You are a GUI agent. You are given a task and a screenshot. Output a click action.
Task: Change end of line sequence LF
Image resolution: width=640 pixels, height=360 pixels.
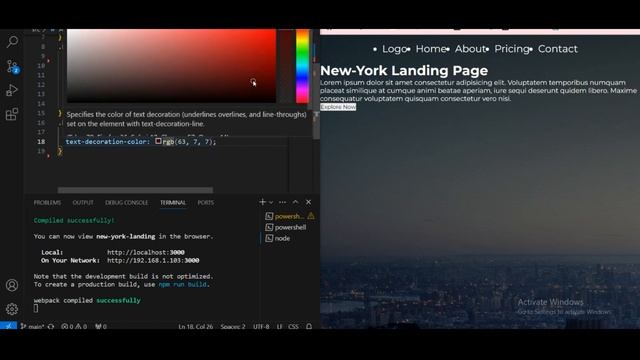(280, 327)
